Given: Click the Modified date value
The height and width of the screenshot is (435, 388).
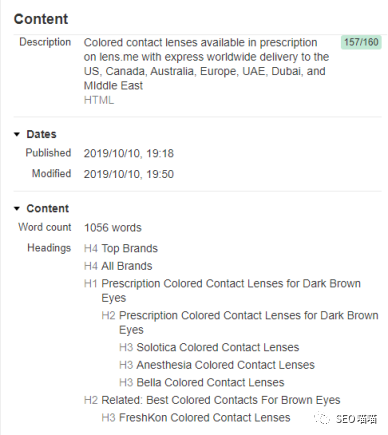Looking at the screenshot, I should (129, 174).
